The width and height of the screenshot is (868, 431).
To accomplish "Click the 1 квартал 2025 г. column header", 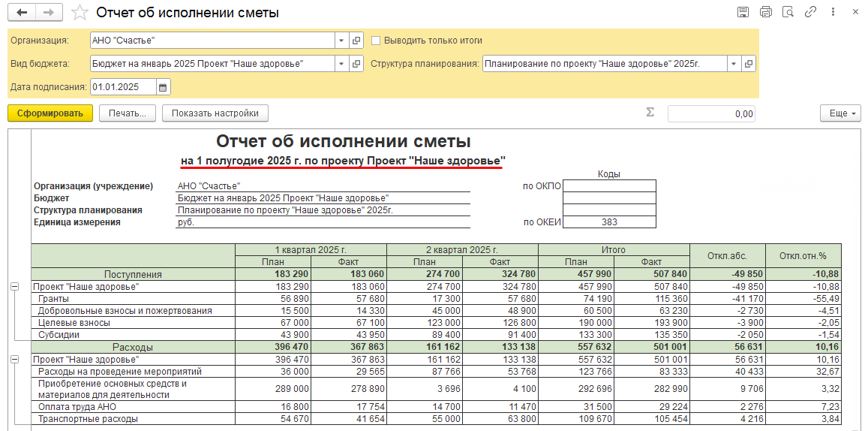I will 311,250.
